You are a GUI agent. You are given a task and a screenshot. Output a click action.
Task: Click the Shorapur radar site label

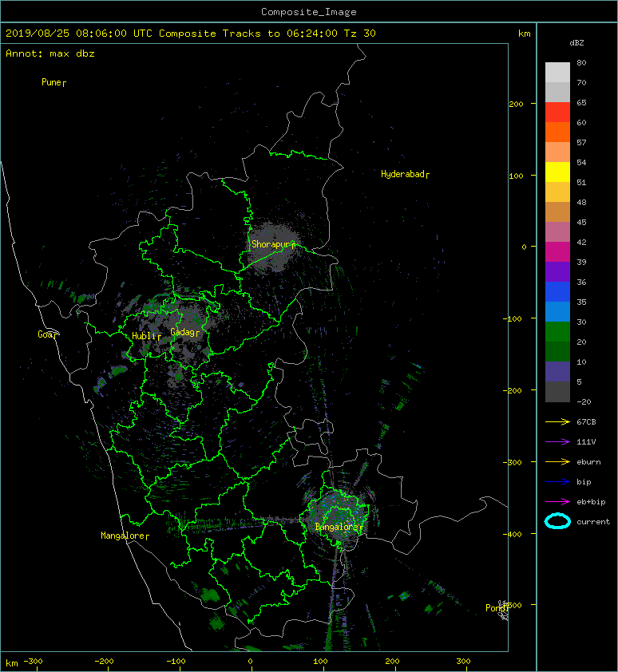[x=271, y=244]
